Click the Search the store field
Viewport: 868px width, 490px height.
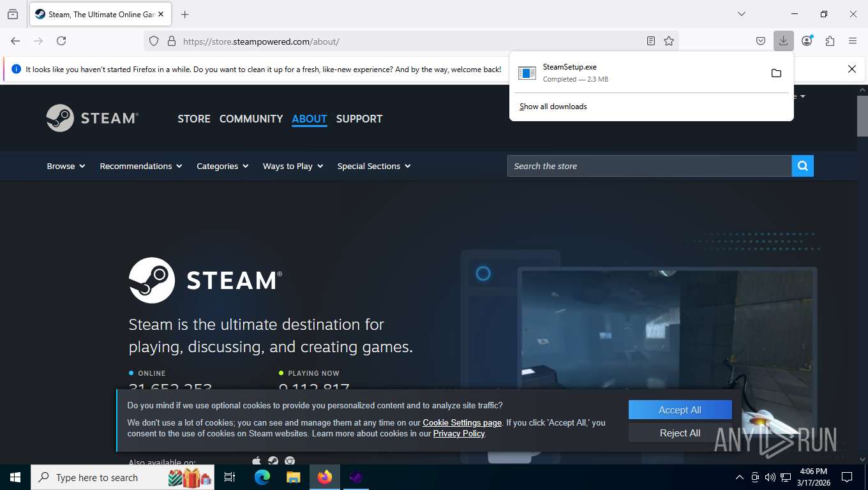650,166
